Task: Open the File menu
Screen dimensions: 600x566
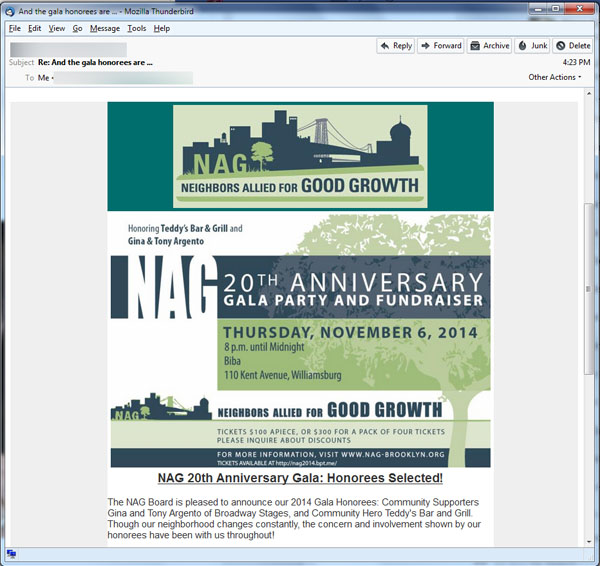Action: click(14, 29)
